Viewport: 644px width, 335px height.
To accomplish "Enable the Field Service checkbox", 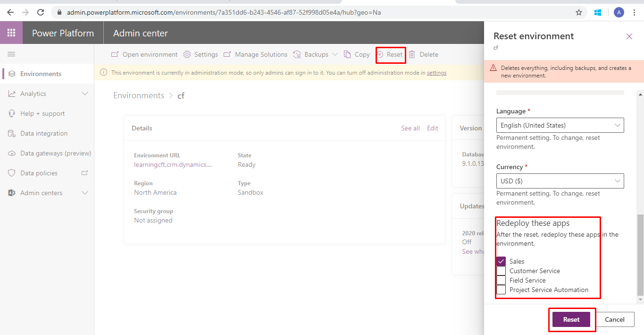I will coord(501,280).
